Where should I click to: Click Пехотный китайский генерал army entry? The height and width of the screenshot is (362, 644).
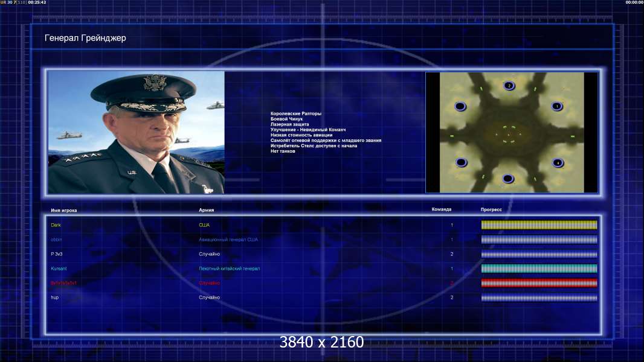tap(229, 268)
